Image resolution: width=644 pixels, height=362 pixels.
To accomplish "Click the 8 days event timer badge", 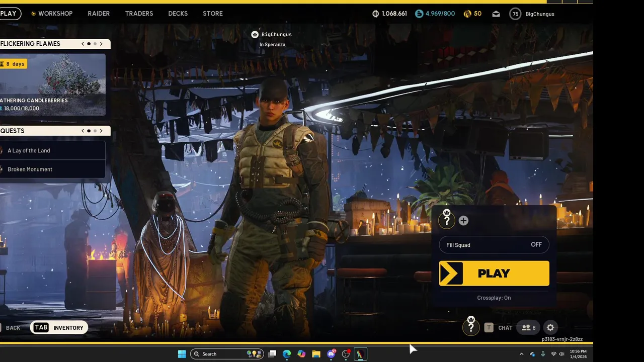I will 14,64.
